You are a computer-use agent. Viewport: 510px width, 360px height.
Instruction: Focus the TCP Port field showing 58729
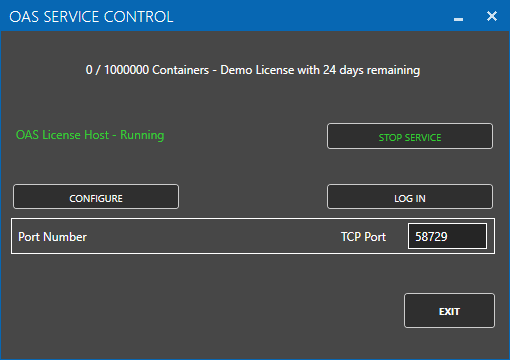(x=447, y=236)
